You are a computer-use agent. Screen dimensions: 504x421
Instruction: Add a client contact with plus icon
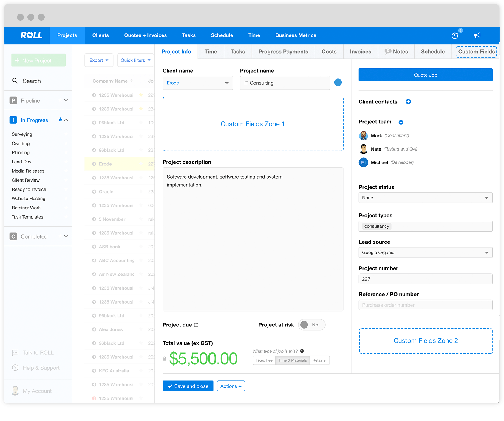click(408, 102)
